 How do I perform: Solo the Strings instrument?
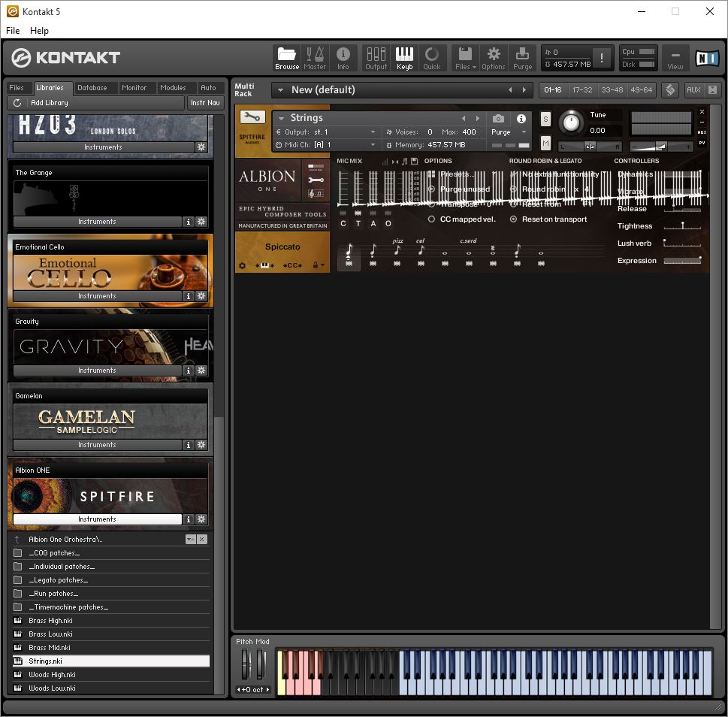click(545, 120)
